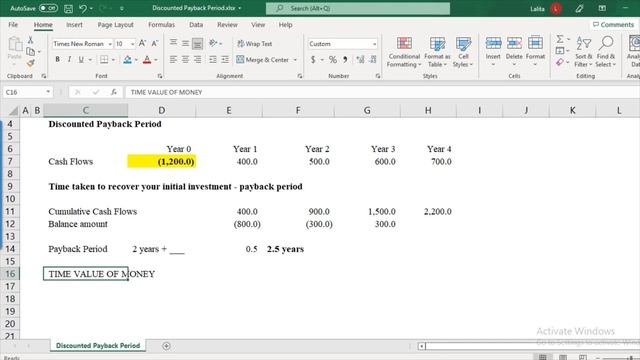The height and width of the screenshot is (360, 640).
Task: Click Merge & Center button
Action: click(262, 60)
